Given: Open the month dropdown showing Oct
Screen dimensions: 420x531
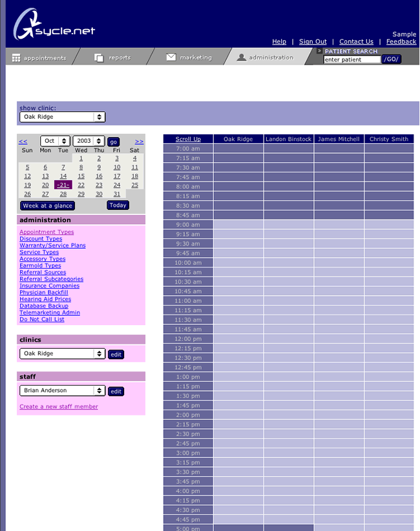Looking at the screenshot, I should (55, 141).
